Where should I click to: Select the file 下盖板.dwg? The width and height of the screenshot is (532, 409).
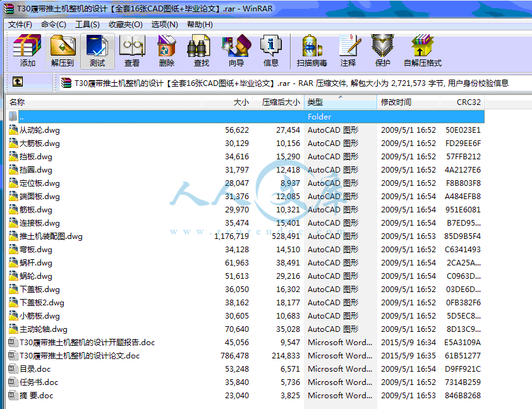click(x=39, y=289)
